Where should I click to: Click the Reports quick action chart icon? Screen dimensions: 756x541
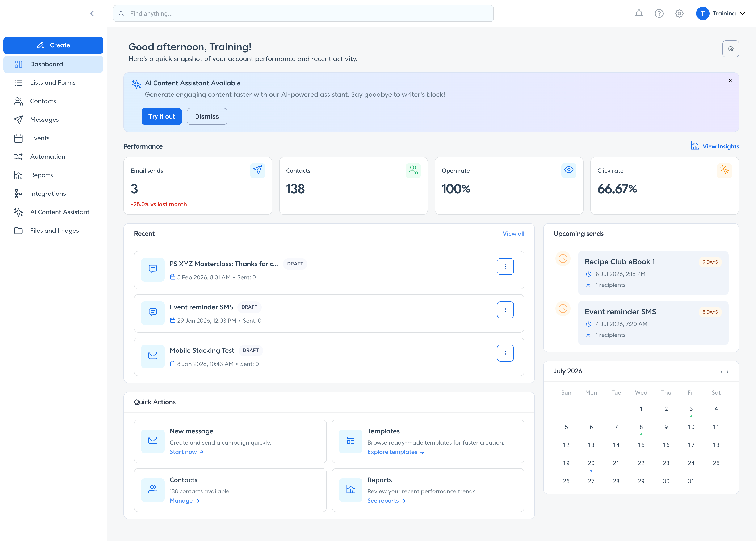pos(350,490)
